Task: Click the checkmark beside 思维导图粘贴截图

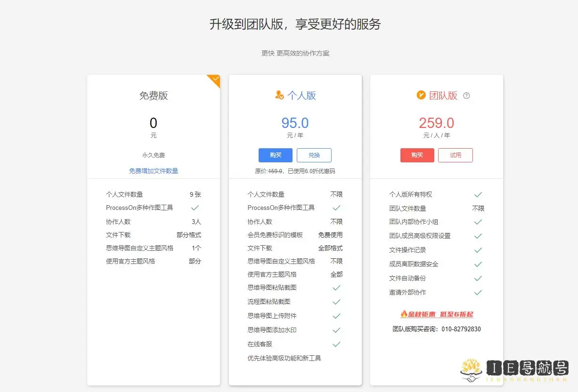Action: pos(336,288)
